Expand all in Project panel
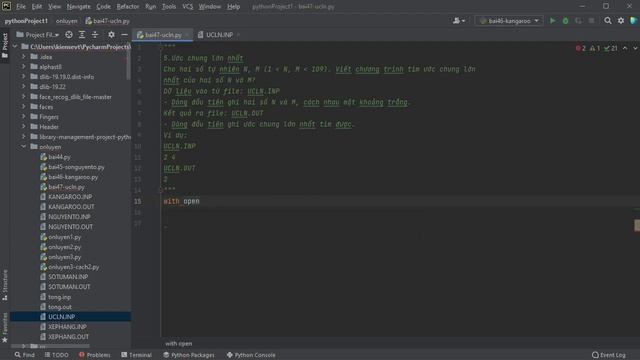This screenshot has height=360, width=640. point(82,35)
